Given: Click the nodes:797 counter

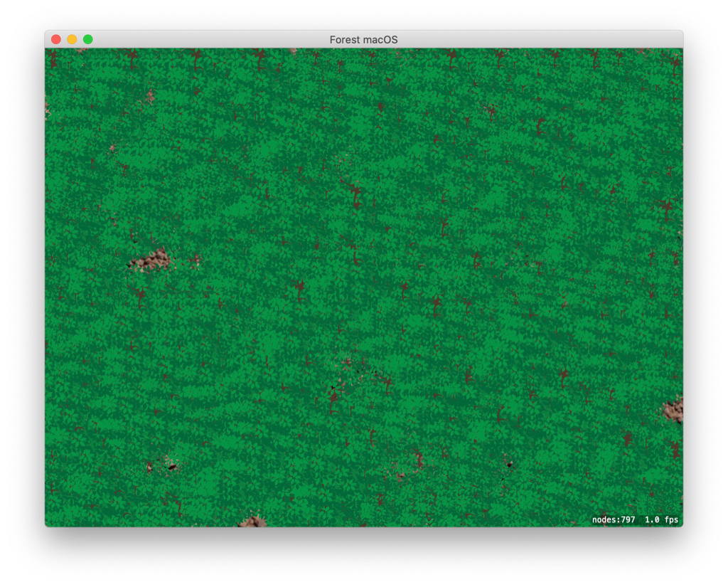Looking at the screenshot, I should pyautogui.click(x=614, y=520).
